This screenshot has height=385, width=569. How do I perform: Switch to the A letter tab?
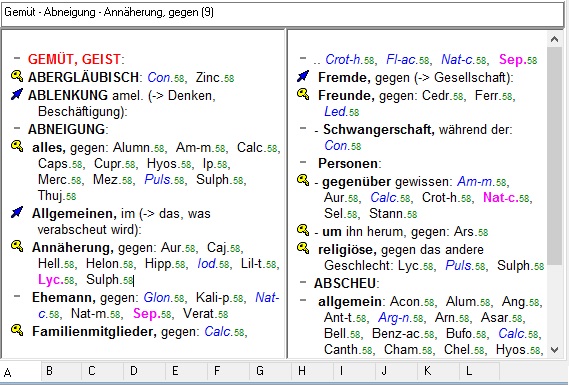(21, 372)
